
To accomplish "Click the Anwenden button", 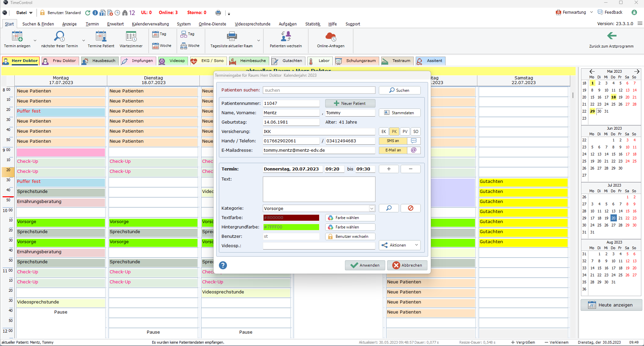I will (x=365, y=265).
